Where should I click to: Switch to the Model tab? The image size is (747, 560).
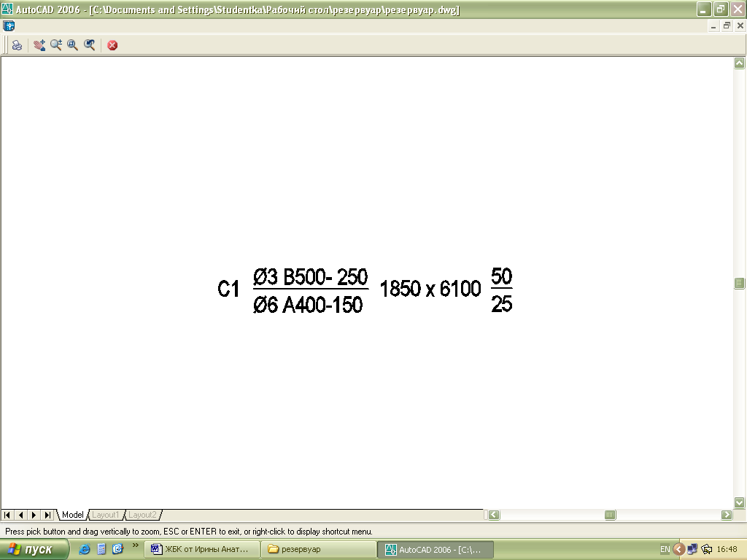[x=72, y=515]
